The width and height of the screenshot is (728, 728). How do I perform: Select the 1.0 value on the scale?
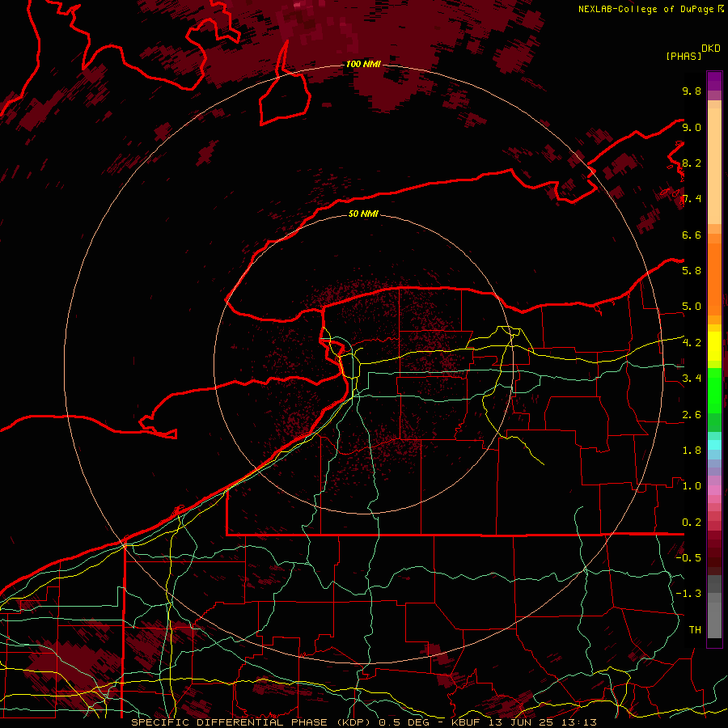coord(692,486)
